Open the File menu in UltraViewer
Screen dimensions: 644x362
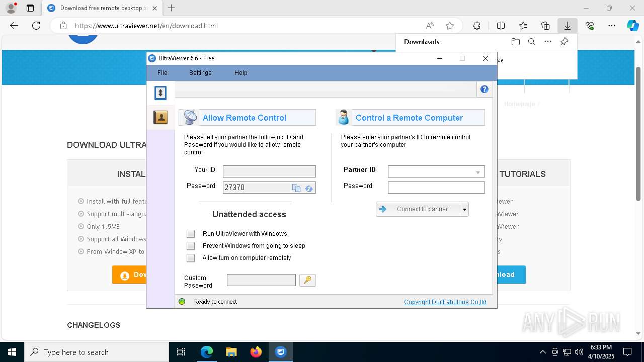(162, 73)
